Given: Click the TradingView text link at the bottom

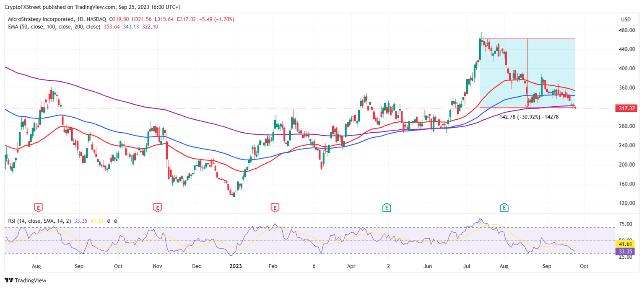Looking at the screenshot, I should [30, 280].
